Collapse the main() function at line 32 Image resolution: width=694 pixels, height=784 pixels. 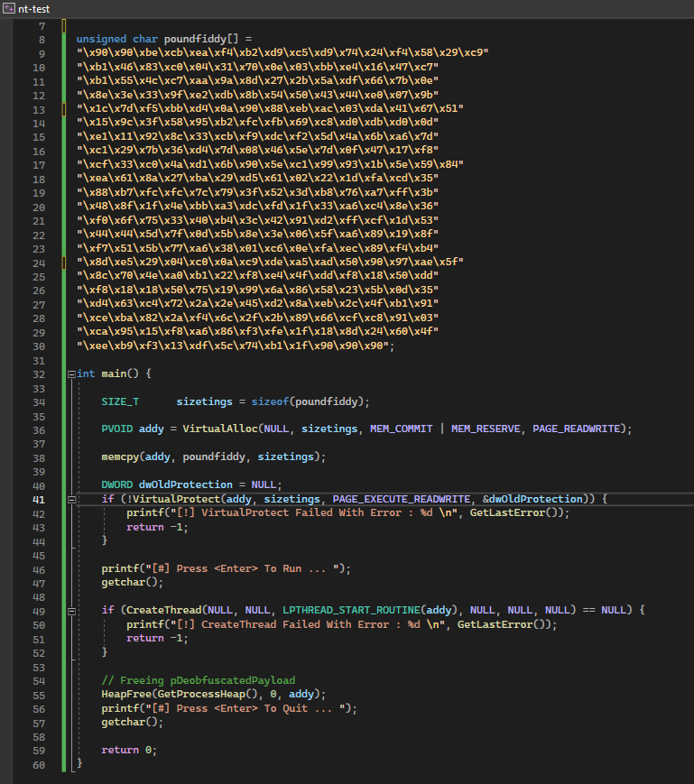pos(71,374)
